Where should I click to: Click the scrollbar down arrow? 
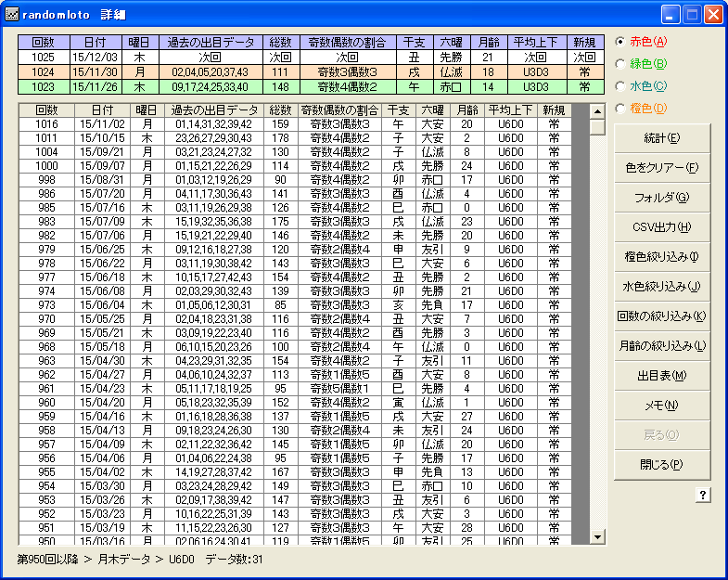click(x=597, y=537)
